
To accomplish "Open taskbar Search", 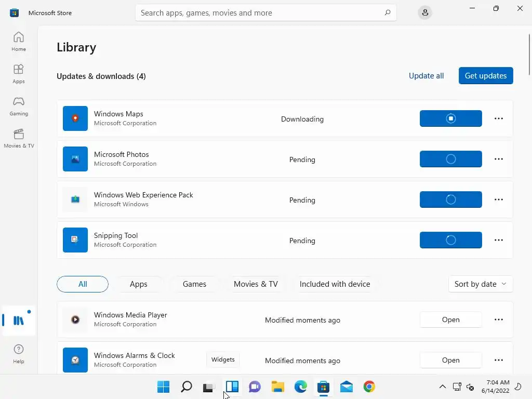I will click(187, 387).
